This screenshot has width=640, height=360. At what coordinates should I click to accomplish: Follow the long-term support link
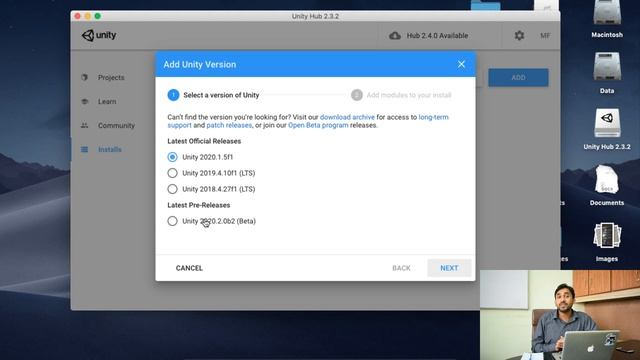click(433, 117)
